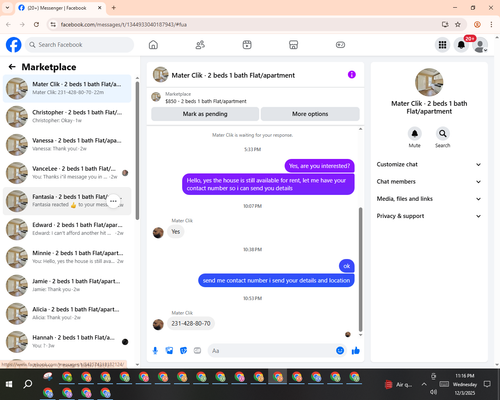This screenshot has width=500, height=400.
Task: Click the large listing thumbnail in right panel
Action: pos(429,82)
